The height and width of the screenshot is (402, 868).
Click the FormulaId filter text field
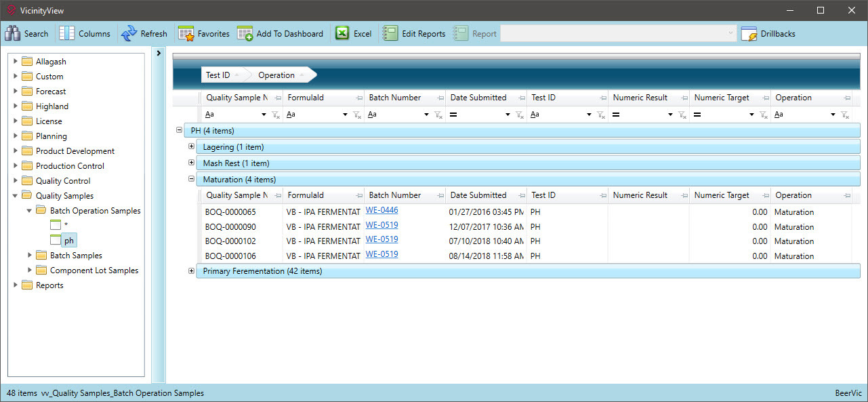coord(312,115)
